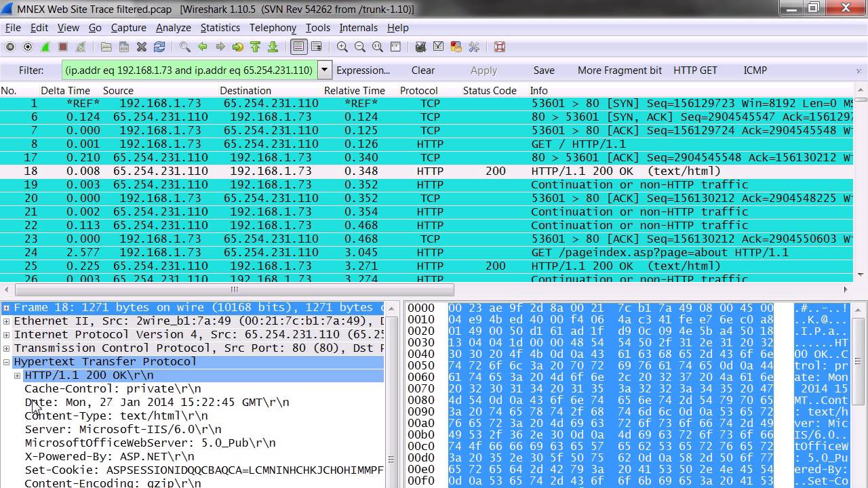Expand the Ethernet II tree node

6,321
